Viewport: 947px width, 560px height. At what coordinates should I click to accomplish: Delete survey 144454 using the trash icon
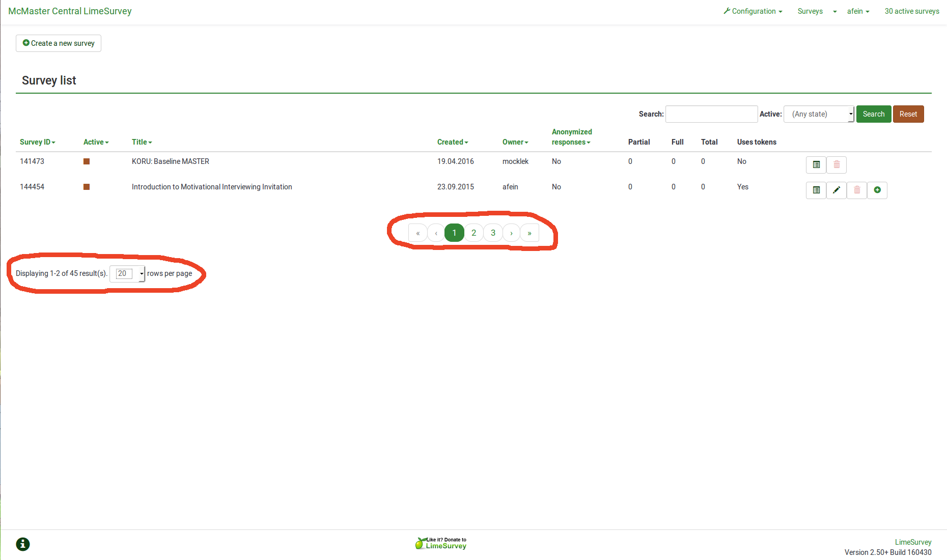click(857, 190)
